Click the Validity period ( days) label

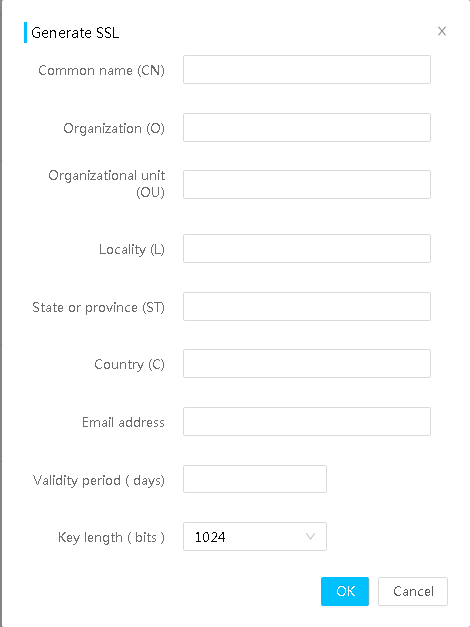98,480
